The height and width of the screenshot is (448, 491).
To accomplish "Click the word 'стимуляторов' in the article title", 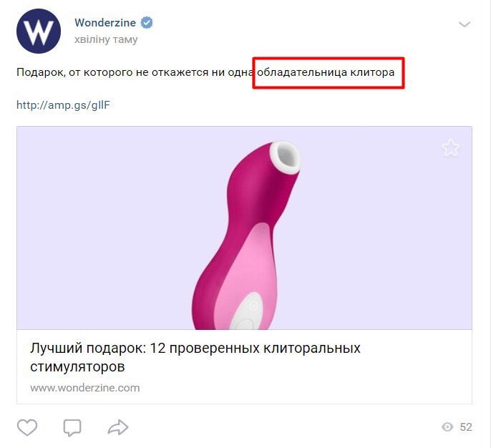I will (77, 366).
